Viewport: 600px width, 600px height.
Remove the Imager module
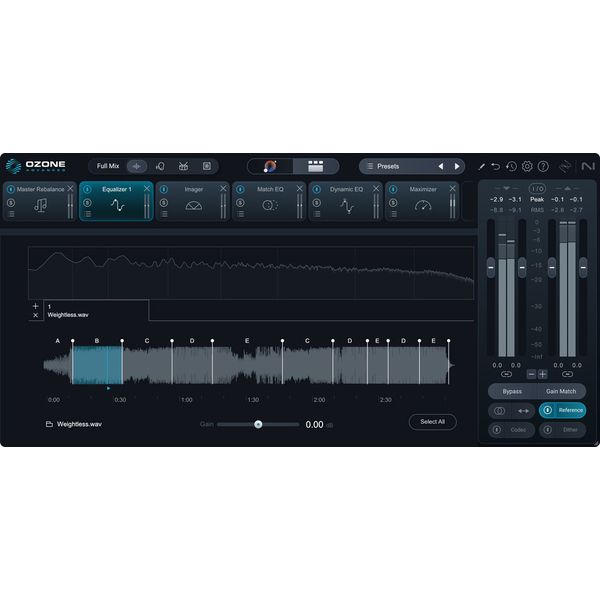[223, 188]
